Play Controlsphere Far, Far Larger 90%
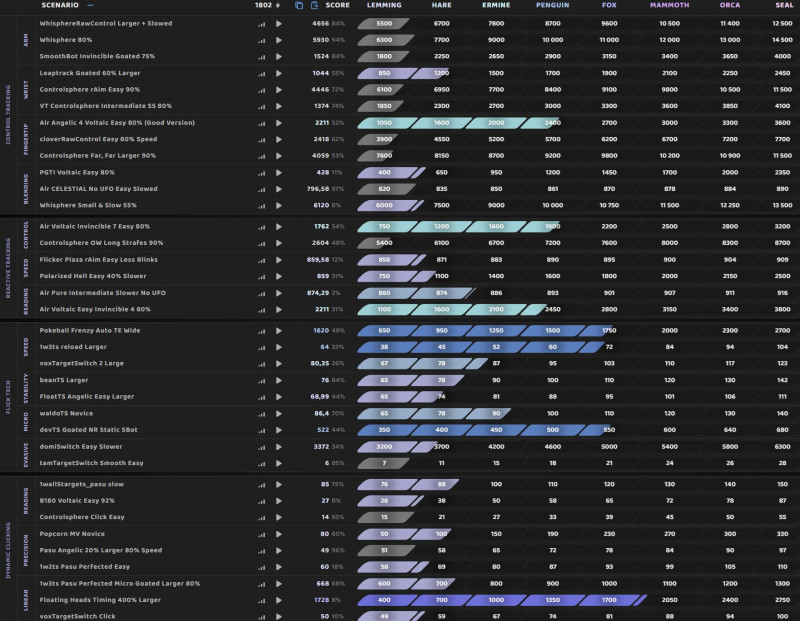The width and height of the screenshot is (800, 621). 279,156
